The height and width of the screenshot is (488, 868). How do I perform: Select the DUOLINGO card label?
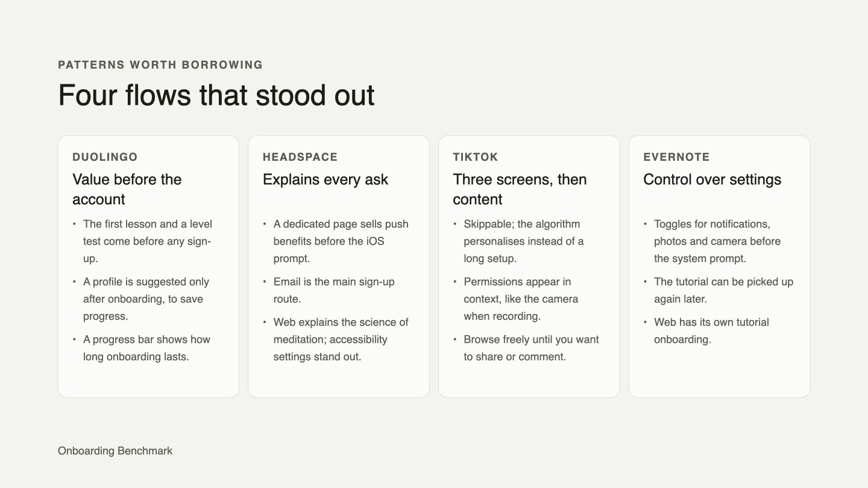click(105, 157)
